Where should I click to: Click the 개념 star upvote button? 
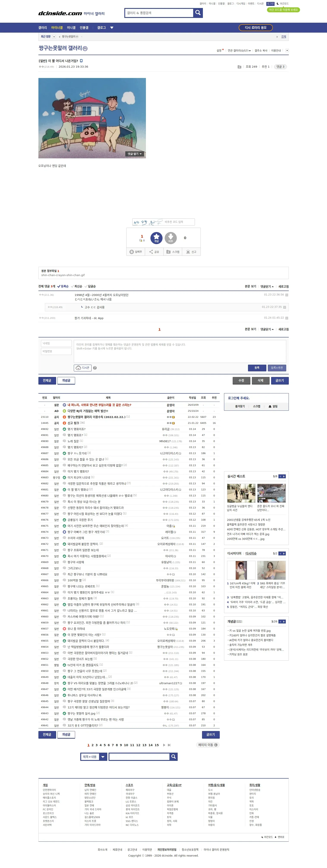tap(156, 238)
